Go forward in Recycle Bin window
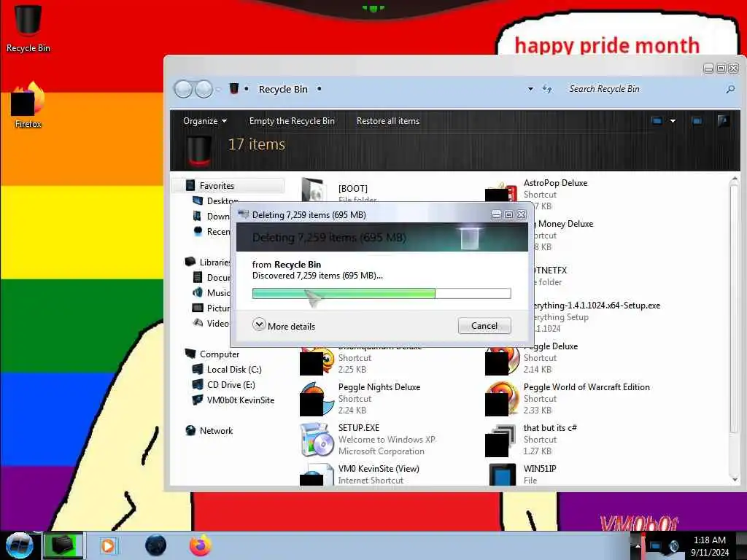Viewport: 747px width, 560px height. 204,89
